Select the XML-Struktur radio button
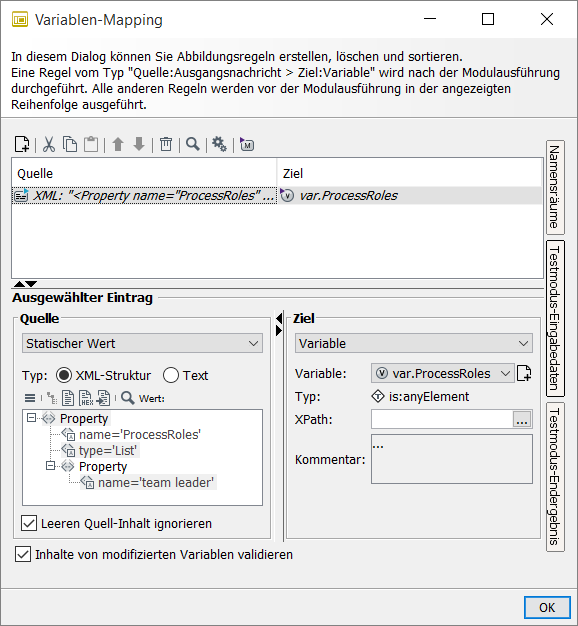578x626 pixels. coord(64,375)
